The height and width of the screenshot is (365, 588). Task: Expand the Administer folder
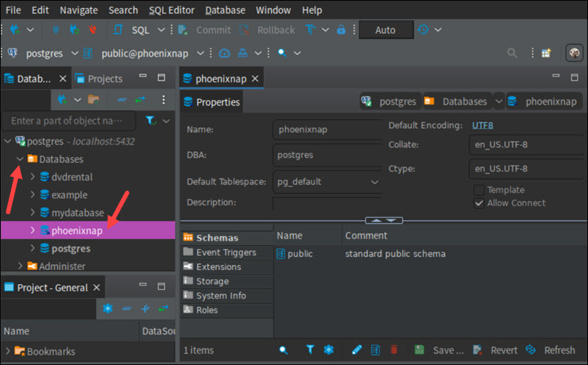[x=20, y=266]
